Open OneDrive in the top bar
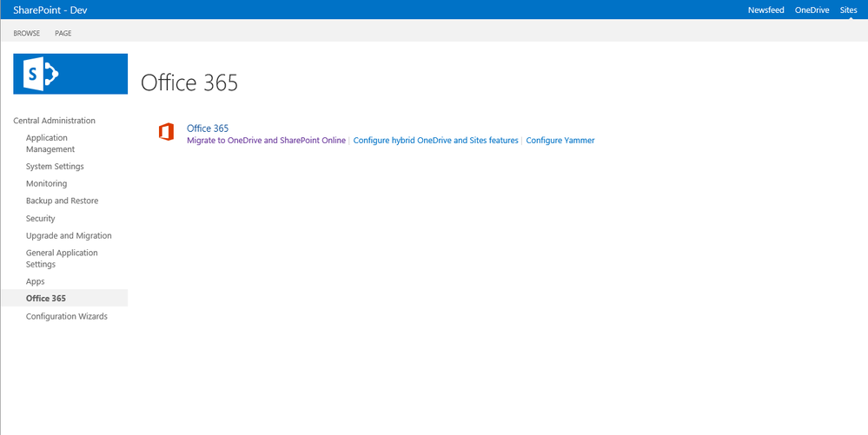The height and width of the screenshot is (435, 868). 812,10
